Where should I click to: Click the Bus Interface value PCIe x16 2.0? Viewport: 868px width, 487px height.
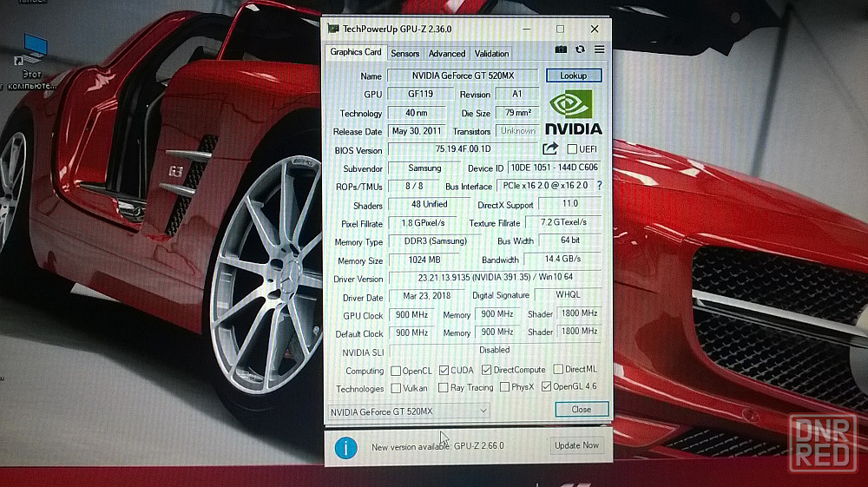click(545, 186)
